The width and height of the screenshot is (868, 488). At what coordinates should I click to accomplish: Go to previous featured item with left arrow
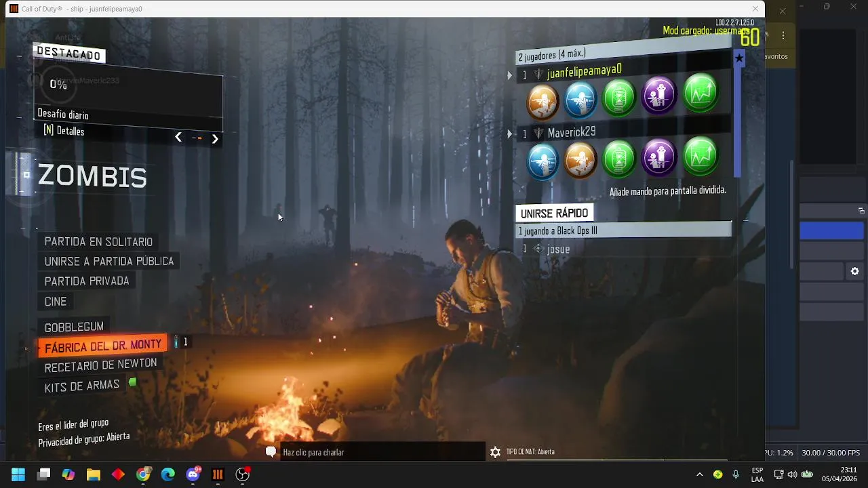pos(178,137)
